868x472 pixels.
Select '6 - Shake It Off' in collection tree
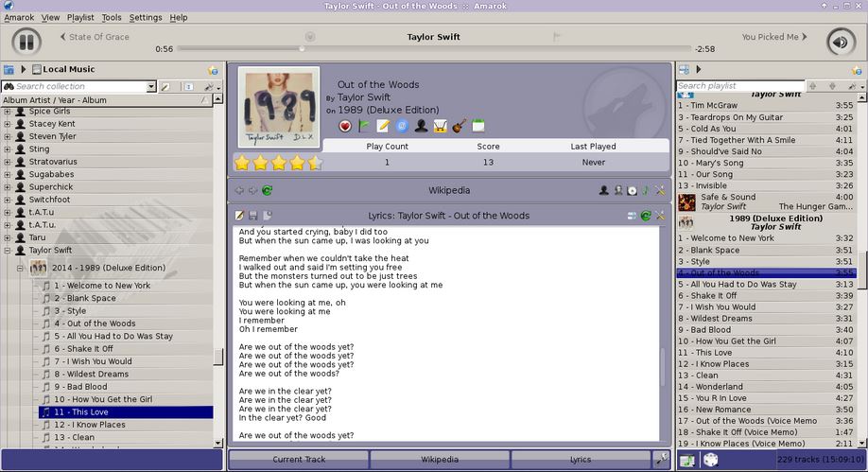[x=83, y=348]
